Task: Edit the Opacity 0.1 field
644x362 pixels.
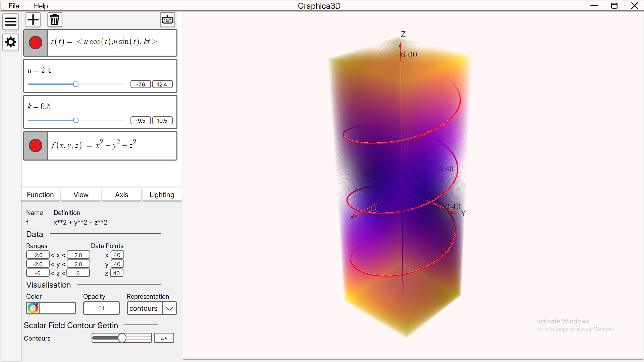Action: coord(101,308)
